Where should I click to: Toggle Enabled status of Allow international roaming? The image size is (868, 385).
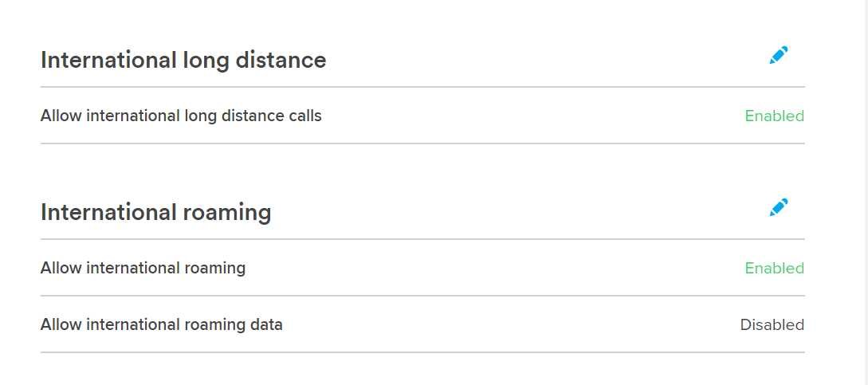pos(775,268)
